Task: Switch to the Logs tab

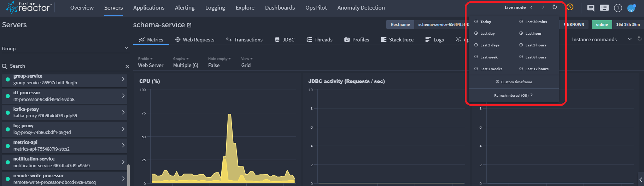Action: tap(434, 40)
